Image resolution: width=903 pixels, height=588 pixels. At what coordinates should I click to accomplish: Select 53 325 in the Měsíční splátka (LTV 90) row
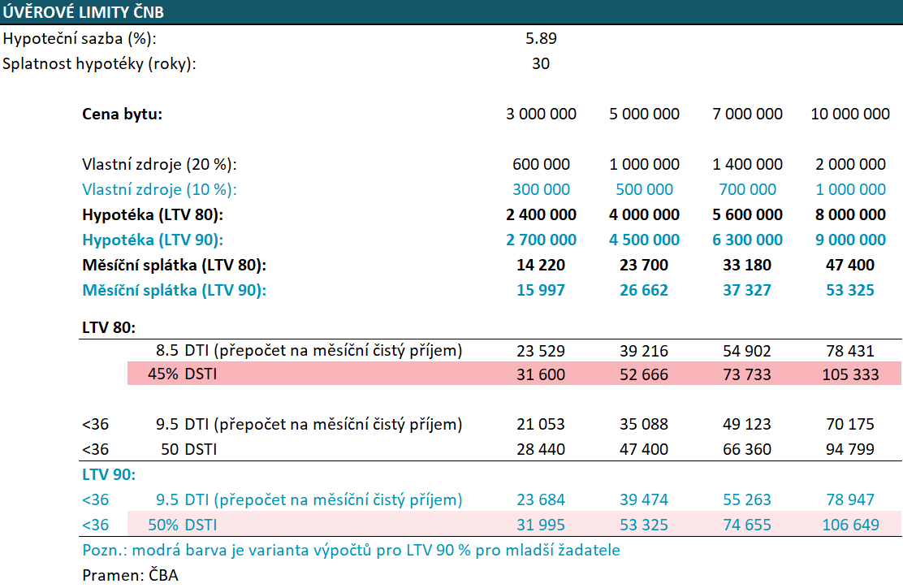click(850, 290)
